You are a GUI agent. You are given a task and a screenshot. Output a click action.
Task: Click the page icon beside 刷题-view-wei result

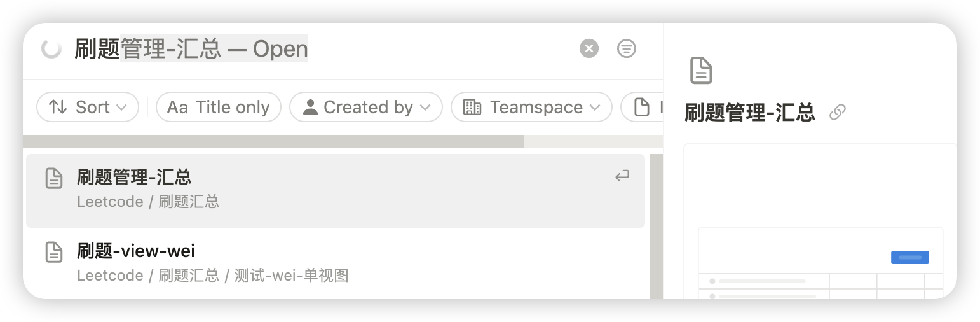[55, 252]
